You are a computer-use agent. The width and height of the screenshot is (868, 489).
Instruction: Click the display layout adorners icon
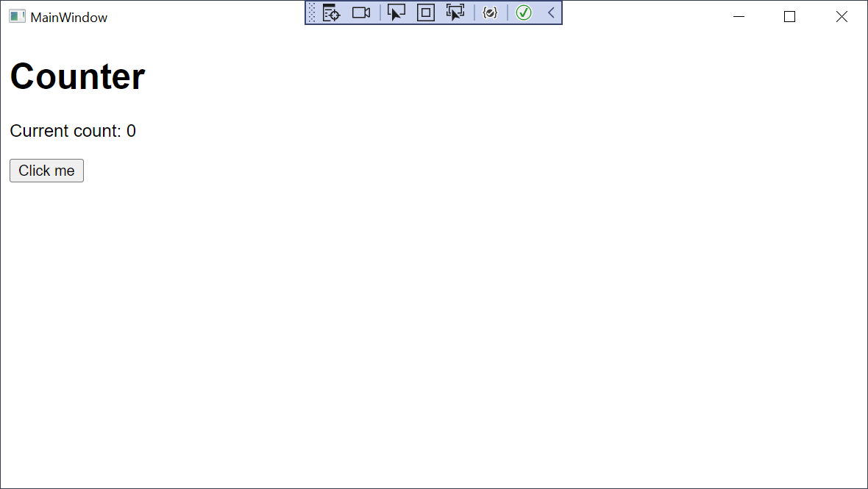426,12
